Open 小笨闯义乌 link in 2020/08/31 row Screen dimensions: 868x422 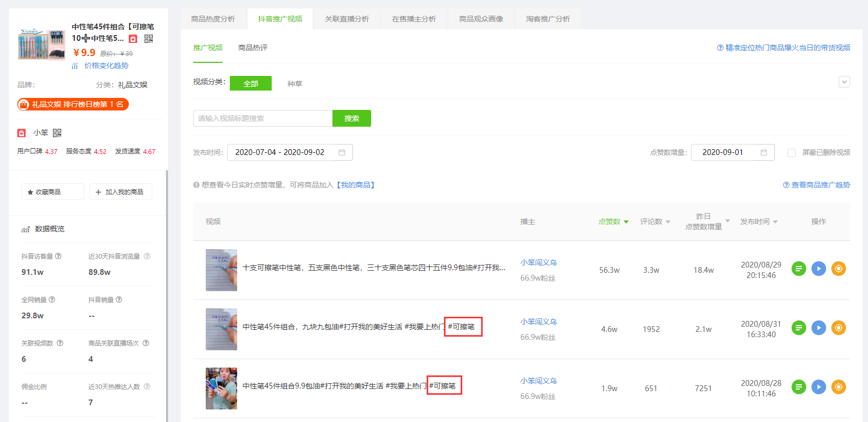(539, 321)
